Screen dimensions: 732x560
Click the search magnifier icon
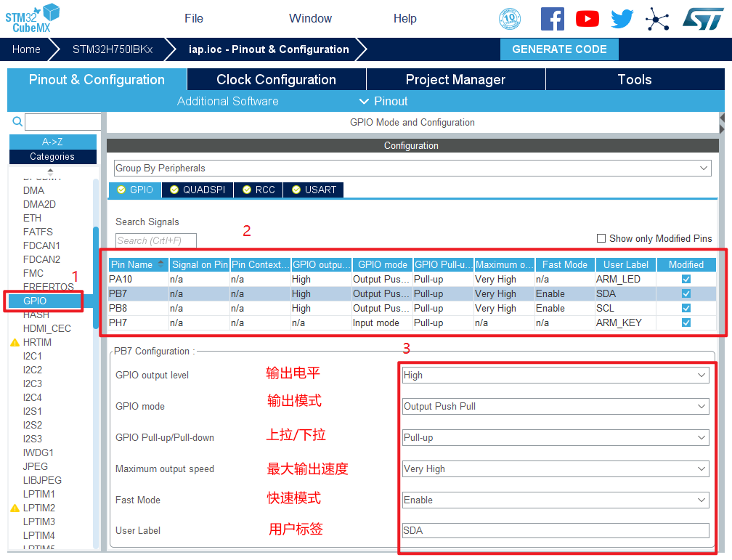(x=17, y=122)
